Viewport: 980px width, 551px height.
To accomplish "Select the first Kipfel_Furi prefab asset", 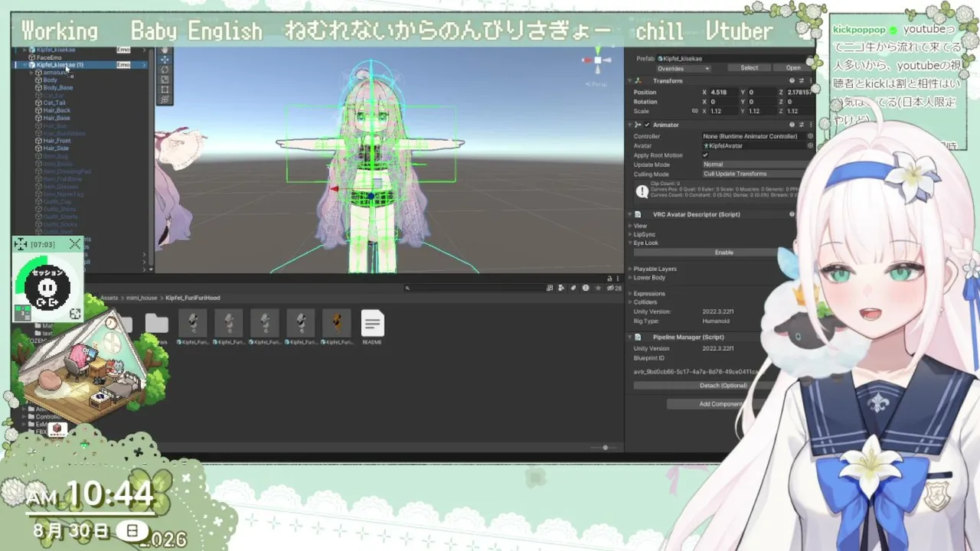I will pyautogui.click(x=192, y=324).
